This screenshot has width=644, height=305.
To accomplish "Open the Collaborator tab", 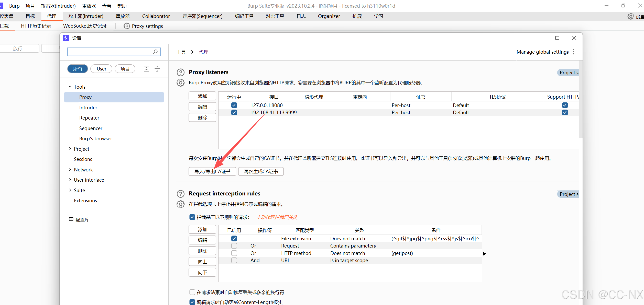I will point(156,16).
